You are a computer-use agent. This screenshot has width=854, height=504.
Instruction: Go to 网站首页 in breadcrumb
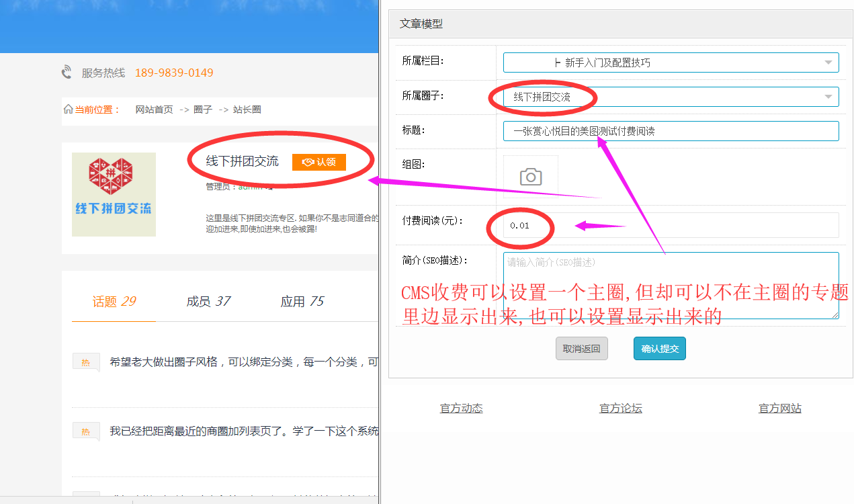coord(154,110)
